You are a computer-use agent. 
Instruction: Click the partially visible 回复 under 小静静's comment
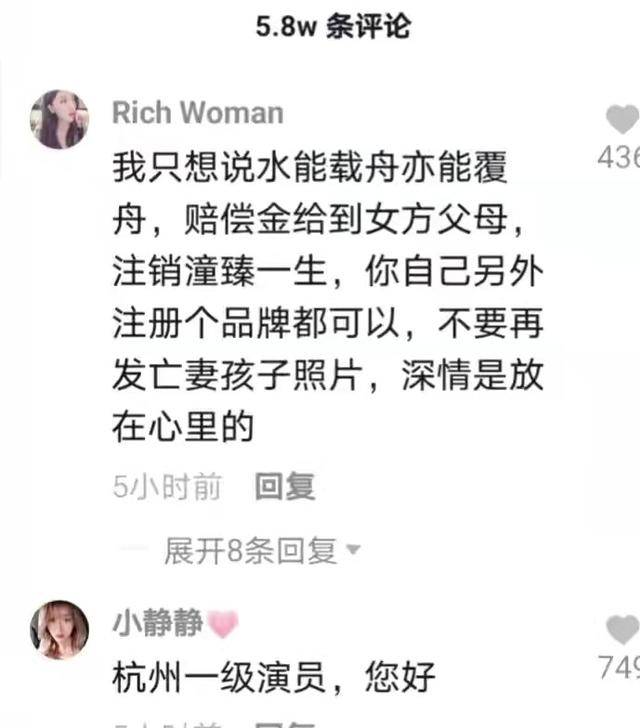[x=285, y=725]
